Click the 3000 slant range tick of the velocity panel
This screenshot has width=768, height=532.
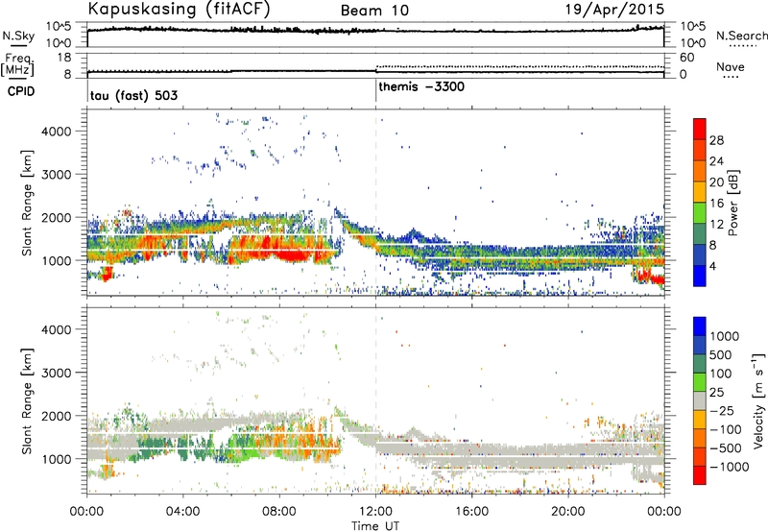[x=56, y=373]
